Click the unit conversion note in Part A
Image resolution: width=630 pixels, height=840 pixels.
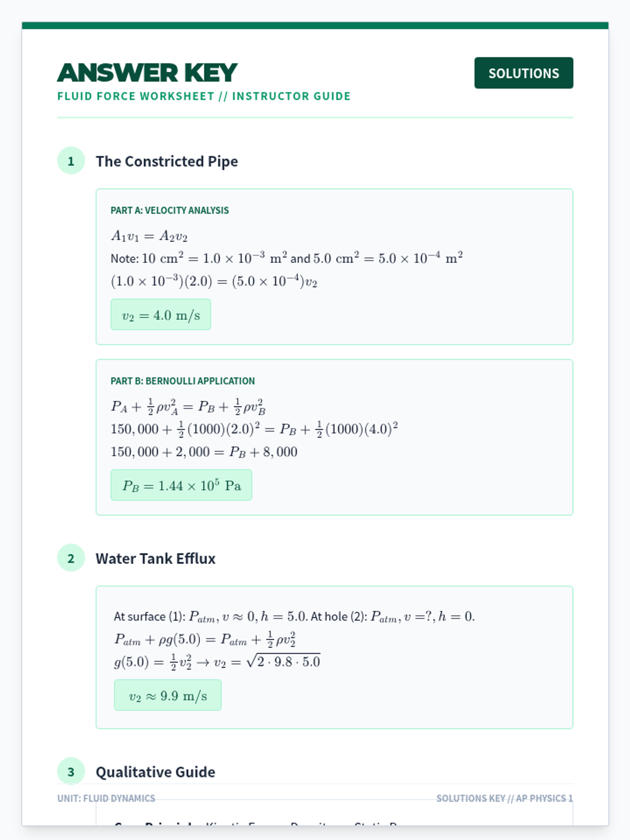(286, 258)
